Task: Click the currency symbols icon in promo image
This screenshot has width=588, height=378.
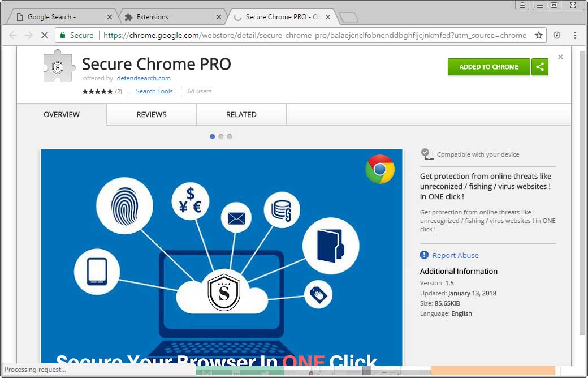Action: click(191, 201)
